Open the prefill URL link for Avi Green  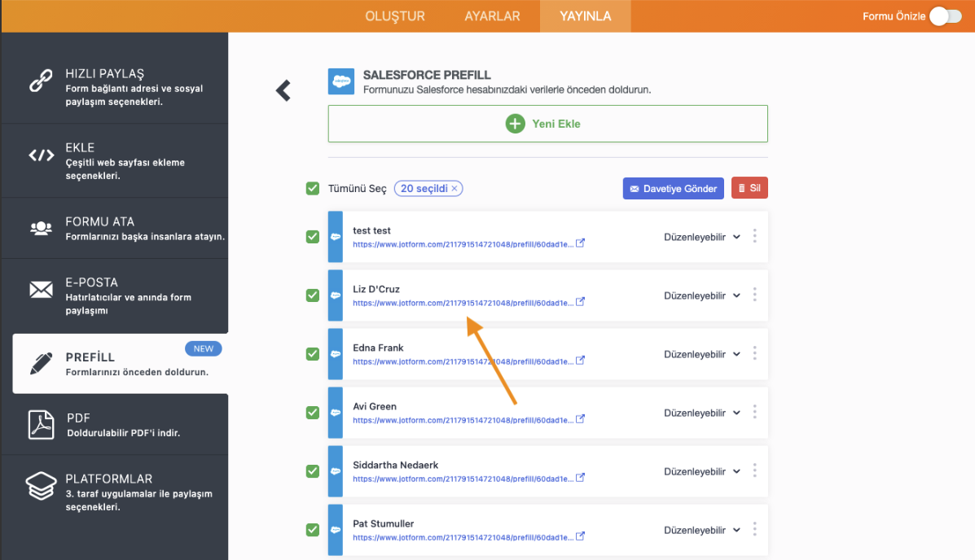pyautogui.click(x=463, y=420)
